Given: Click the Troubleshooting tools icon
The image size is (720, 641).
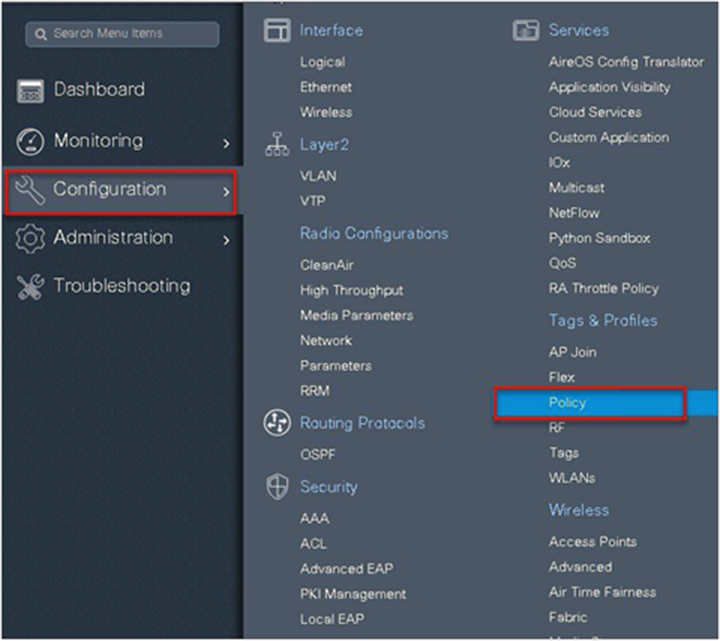Looking at the screenshot, I should pyautogui.click(x=31, y=286).
